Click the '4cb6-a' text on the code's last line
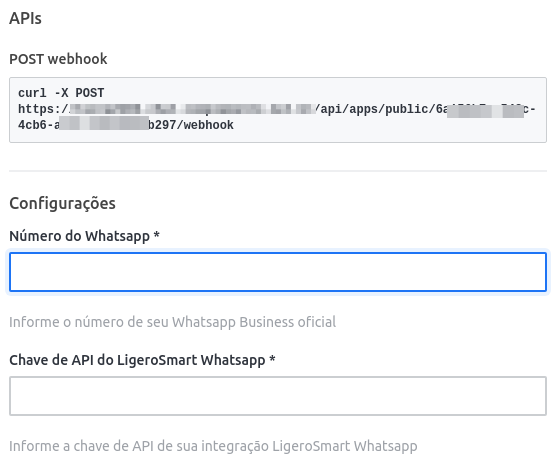The width and height of the screenshot is (555, 467). (x=39, y=125)
